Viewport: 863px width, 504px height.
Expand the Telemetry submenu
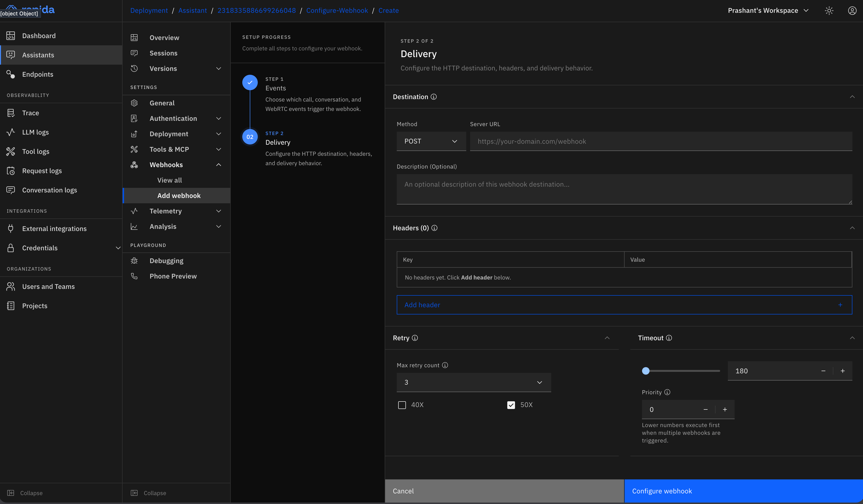pyautogui.click(x=218, y=211)
